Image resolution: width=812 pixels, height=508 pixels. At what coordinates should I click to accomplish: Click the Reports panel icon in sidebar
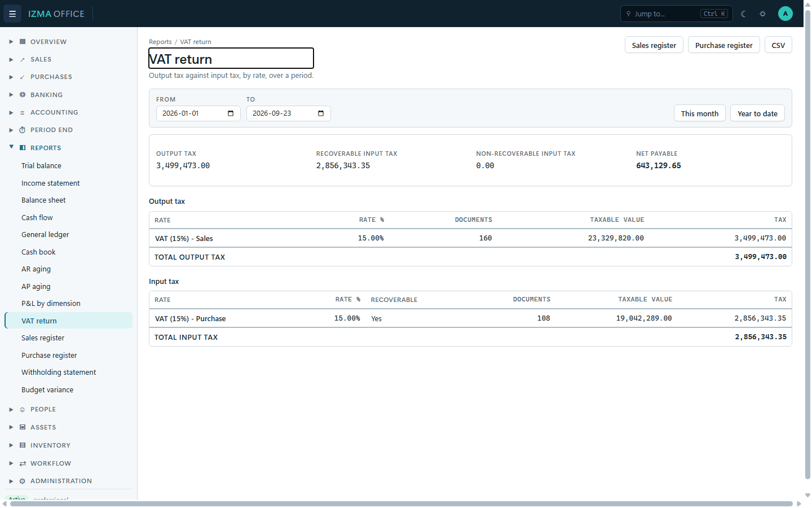coord(23,148)
